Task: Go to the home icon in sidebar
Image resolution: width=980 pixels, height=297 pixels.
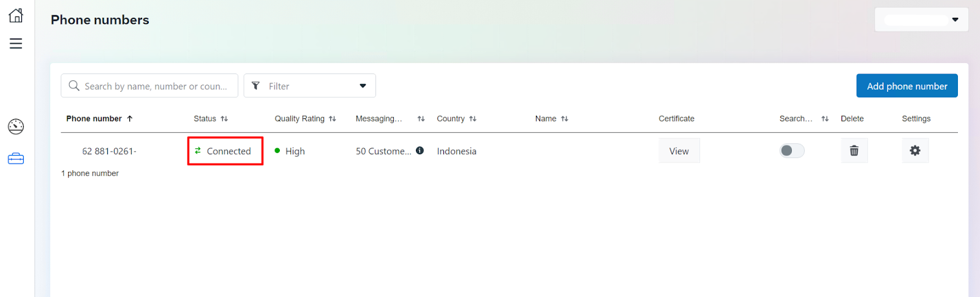Action: pos(16,15)
